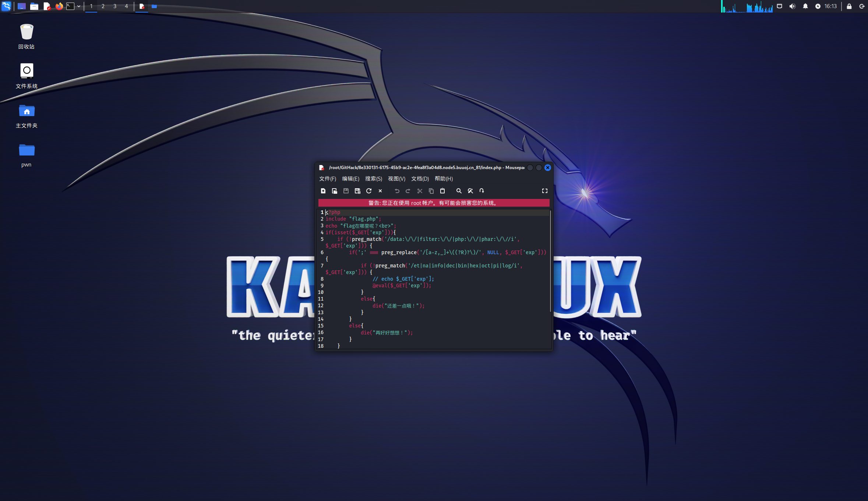Open find with the magnifier icon
868x501 pixels.
[x=459, y=191]
